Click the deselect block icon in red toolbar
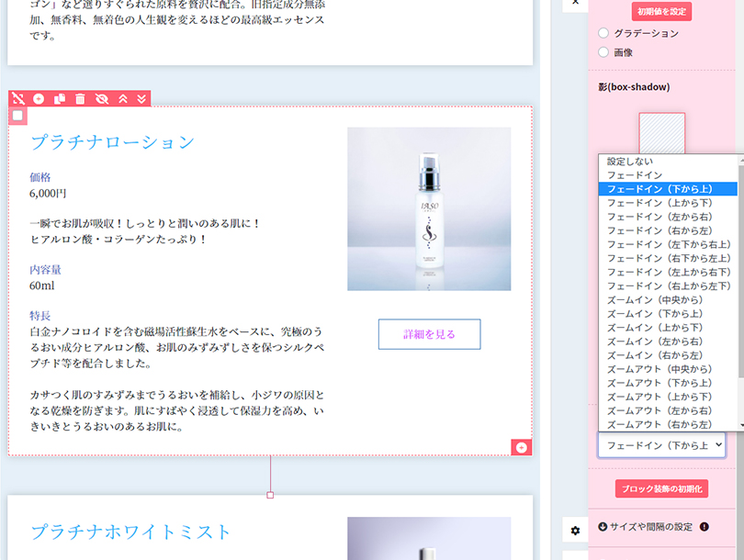The width and height of the screenshot is (744, 560). pyautogui.click(x=18, y=98)
